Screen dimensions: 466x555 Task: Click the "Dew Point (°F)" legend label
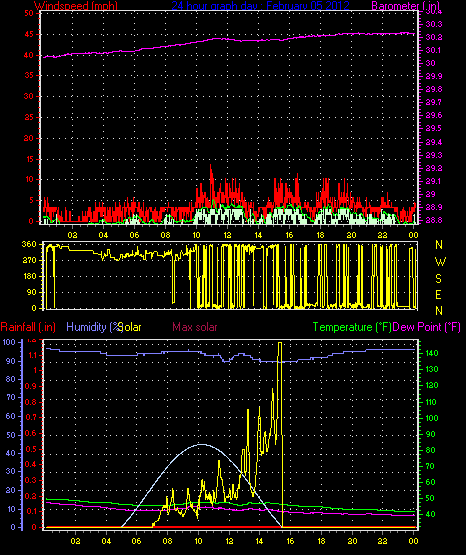(427, 327)
